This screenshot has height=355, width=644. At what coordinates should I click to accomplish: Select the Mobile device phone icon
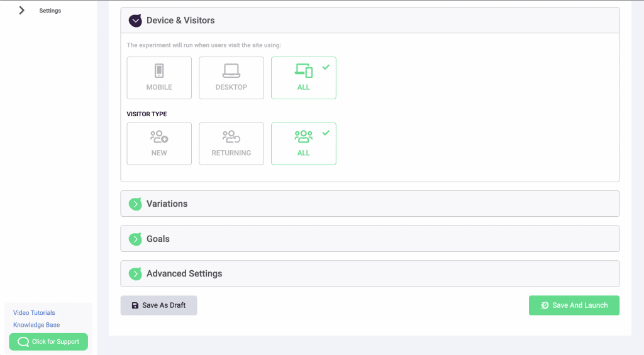159,70
